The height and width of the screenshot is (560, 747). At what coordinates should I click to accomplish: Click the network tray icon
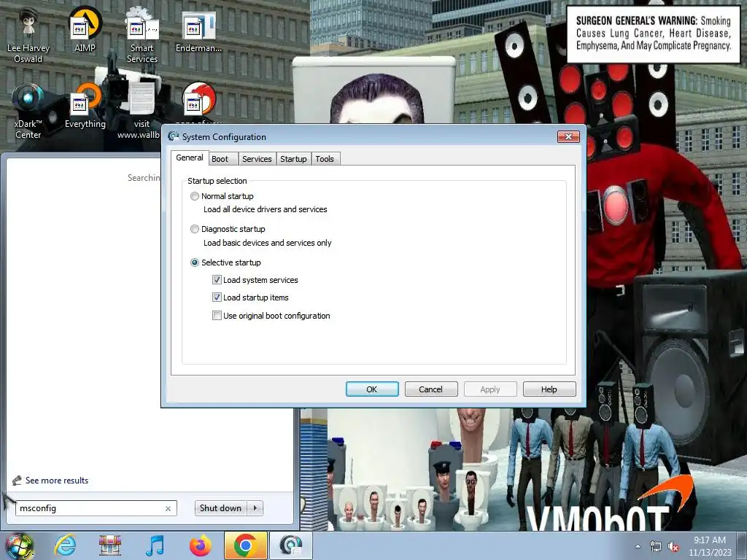click(656, 547)
